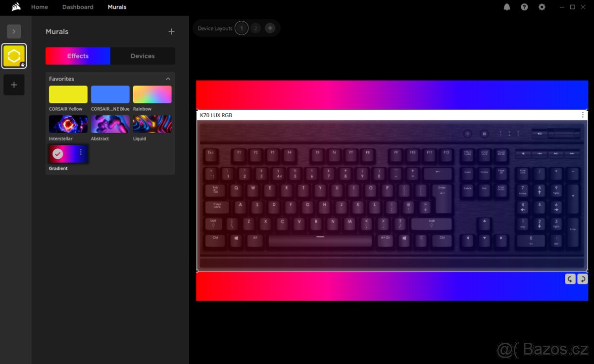Rotate the K70 keyboard clockwise
The image size is (594, 364).
point(583,279)
